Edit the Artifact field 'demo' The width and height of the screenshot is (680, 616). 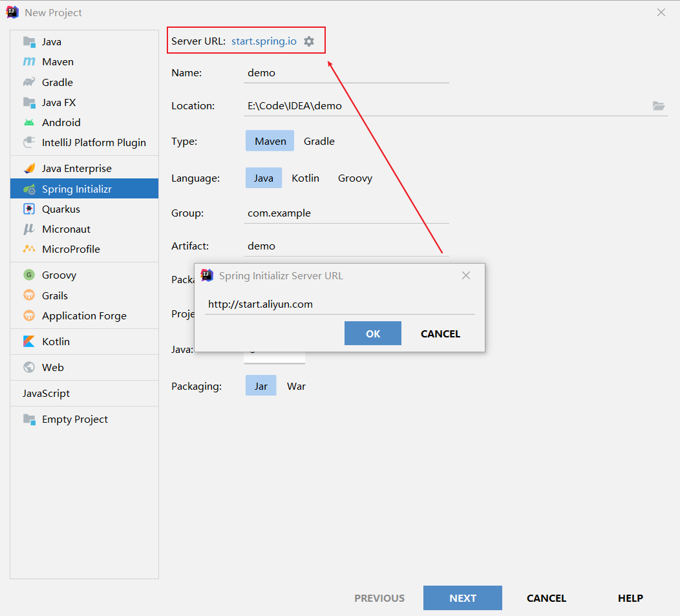(x=346, y=246)
